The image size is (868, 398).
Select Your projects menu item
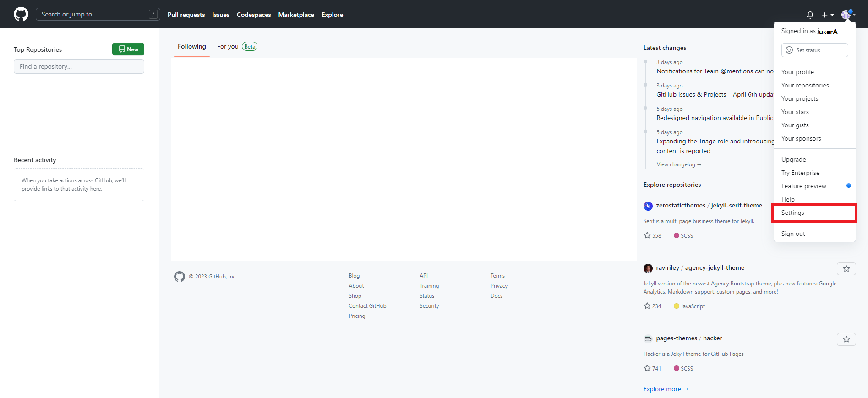814,98
